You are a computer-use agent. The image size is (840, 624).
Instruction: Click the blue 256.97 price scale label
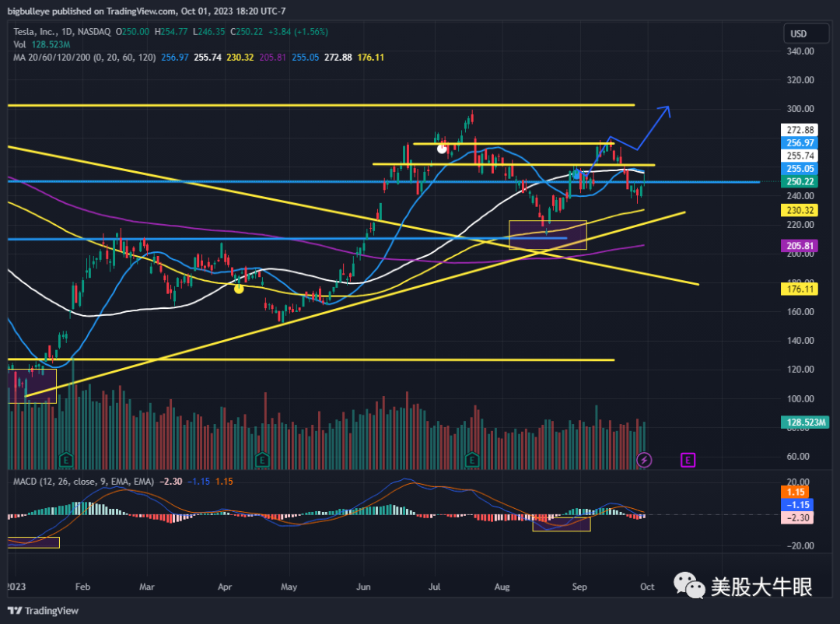(800, 142)
